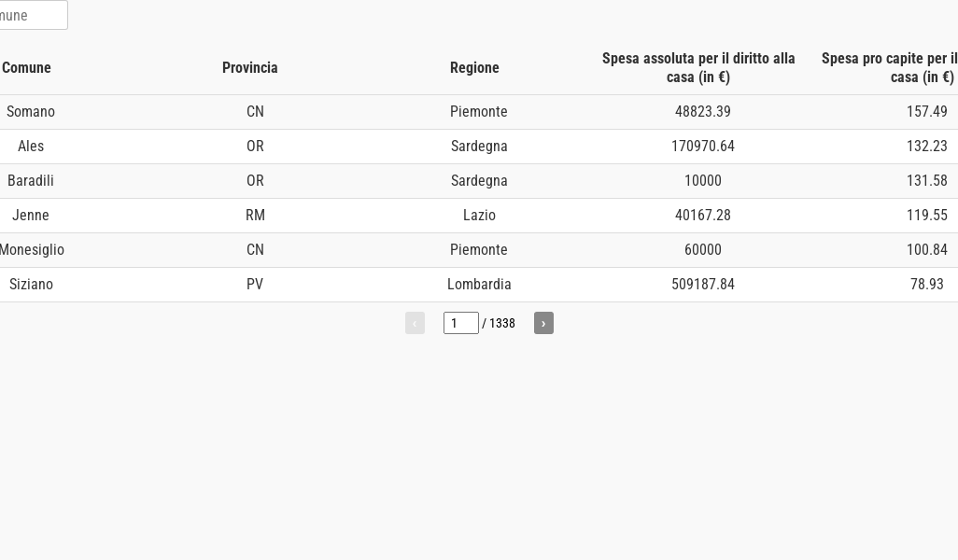Click the previous page arrow button
Viewport: 958px width, 560px height.
415,323
